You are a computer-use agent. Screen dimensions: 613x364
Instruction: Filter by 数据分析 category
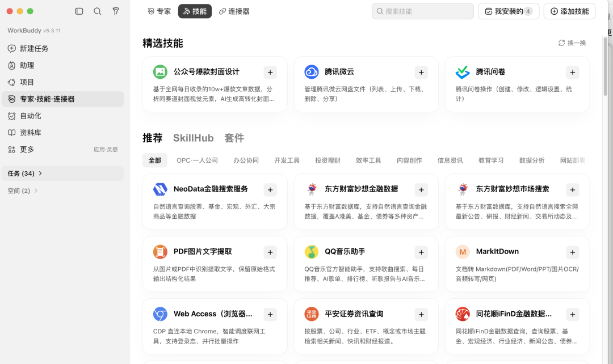(x=532, y=160)
